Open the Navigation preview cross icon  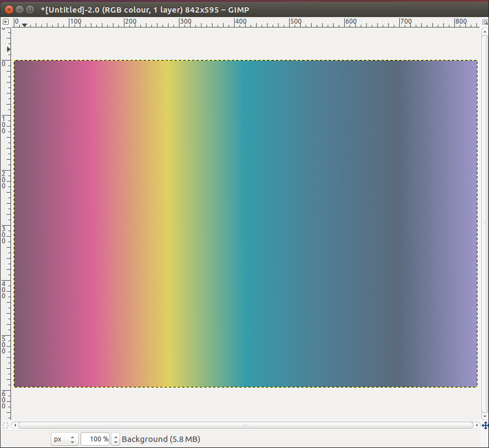coord(485,426)
